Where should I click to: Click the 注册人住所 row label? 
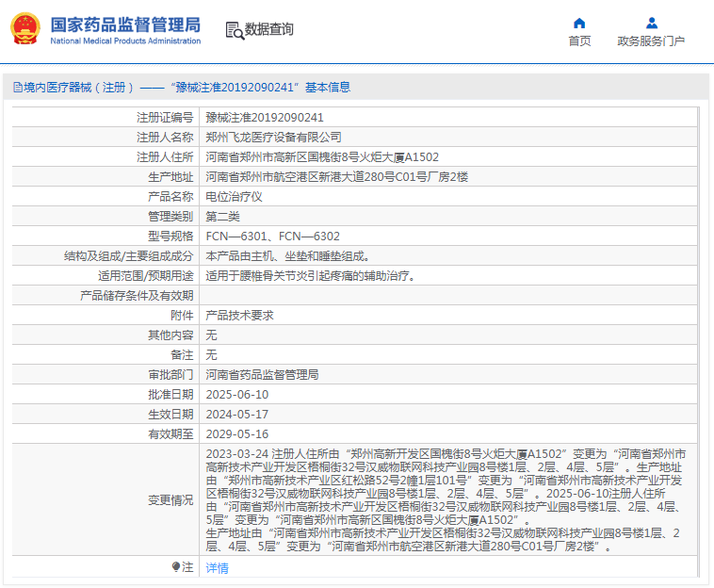(x=165, y=157)
